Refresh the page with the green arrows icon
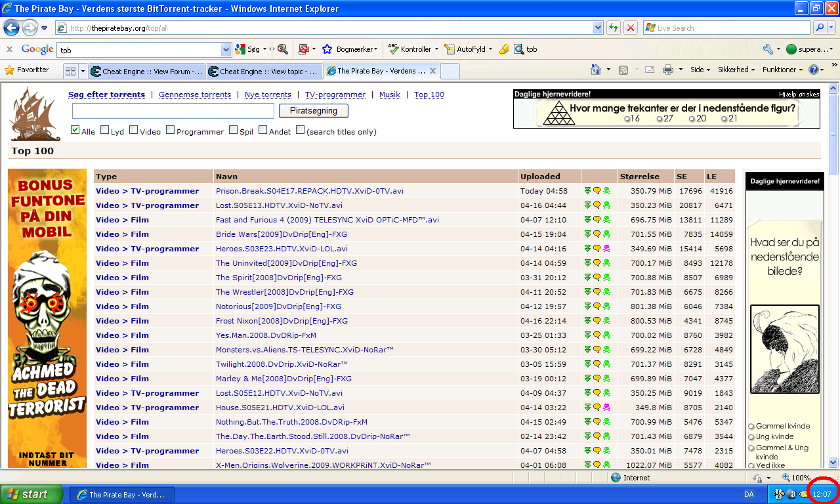 coord(614,28)
